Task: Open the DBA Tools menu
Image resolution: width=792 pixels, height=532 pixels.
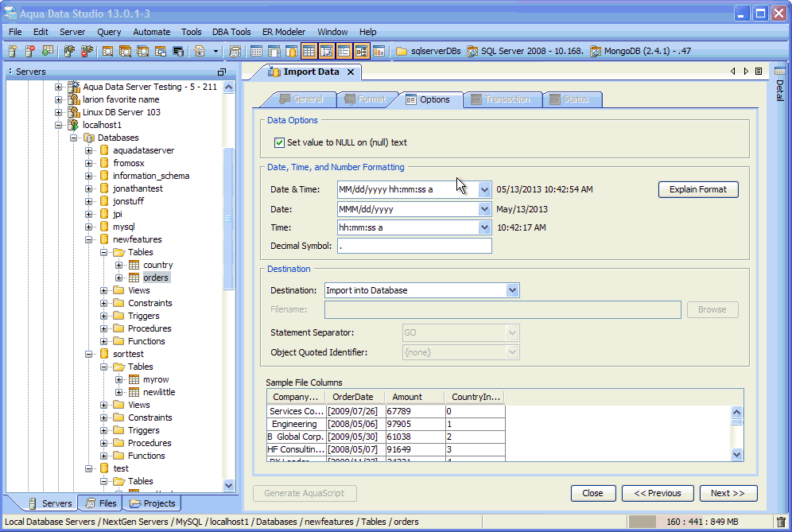Action: pos(231,32)
